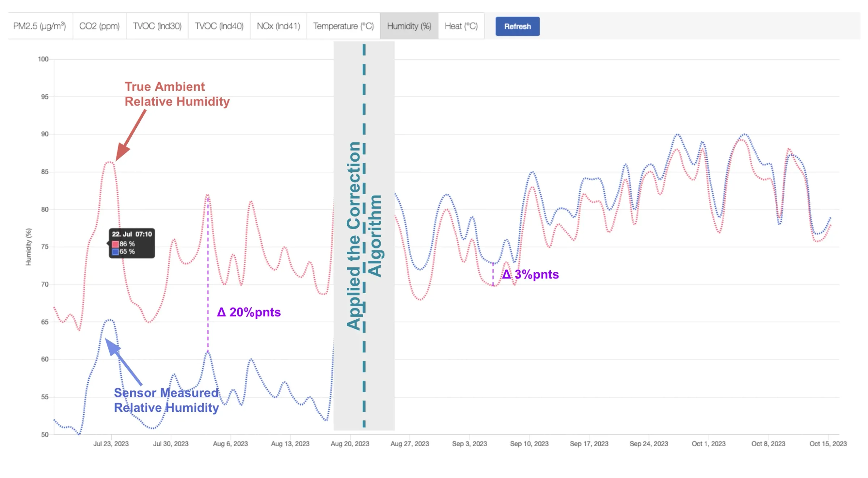Screen dimensions: 868x478
Task: Click the Aug 20, 2023 axis label
Action: 350,444
